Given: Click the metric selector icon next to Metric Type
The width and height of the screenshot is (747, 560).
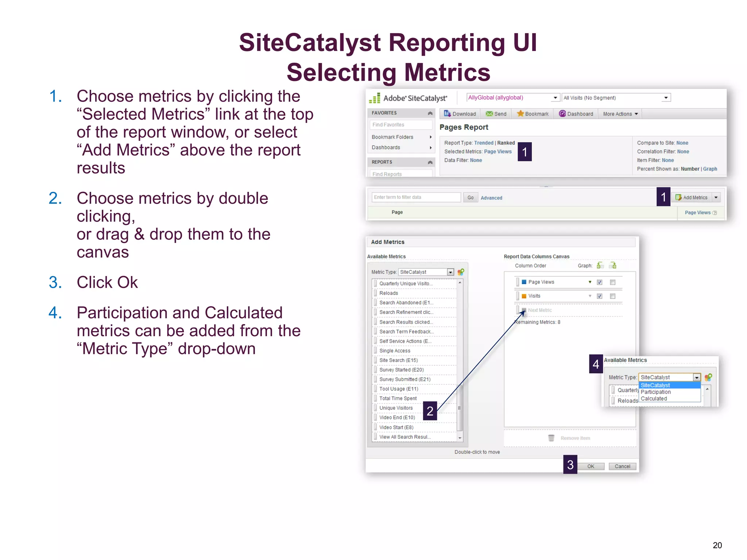Looking at the screenshot, I should point(461,272).
